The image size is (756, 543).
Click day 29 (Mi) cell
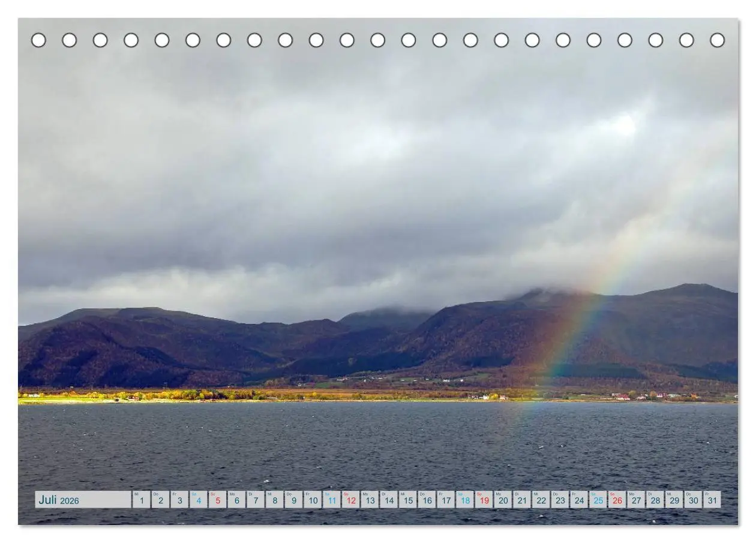(x=674, y=499)
